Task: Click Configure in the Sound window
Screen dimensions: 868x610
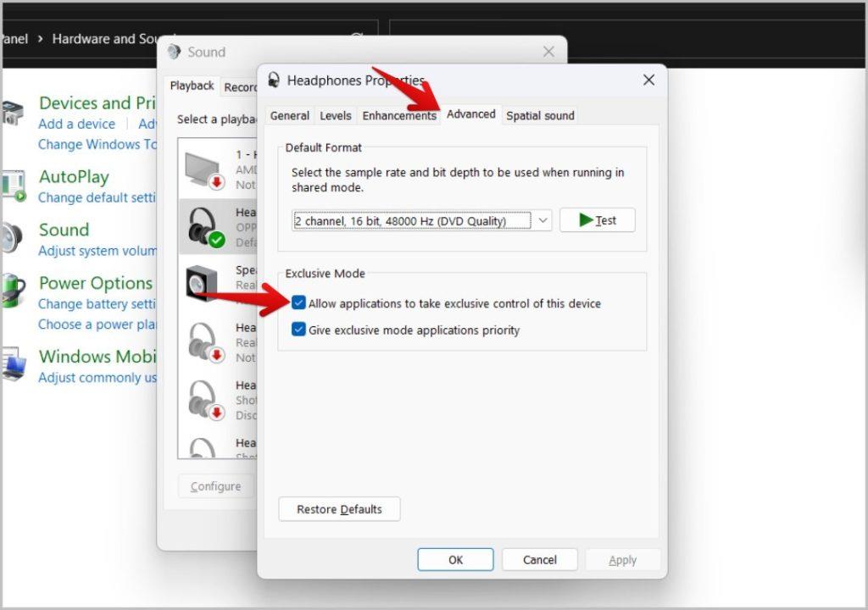Action: [216, 486]
